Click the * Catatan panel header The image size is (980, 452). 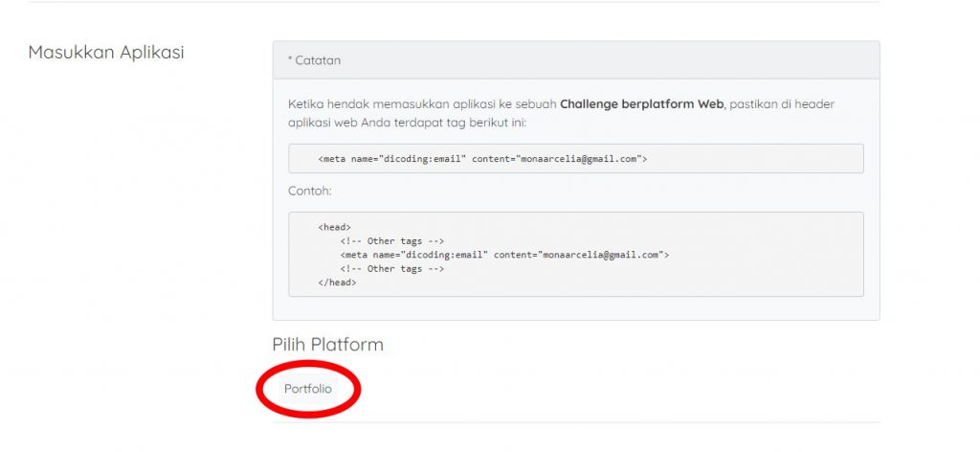tap(575, 60)
